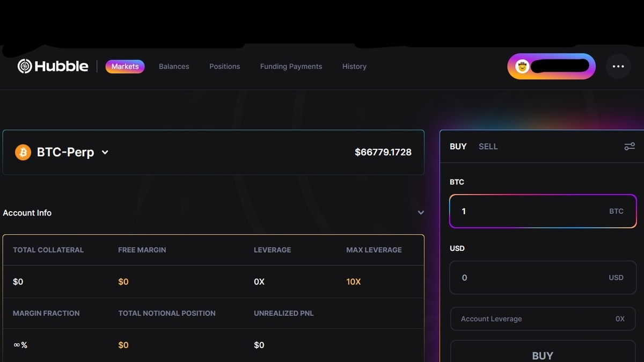Click the Leverage value 0X
Screen dimensions: 644x362
pos(259,282)
